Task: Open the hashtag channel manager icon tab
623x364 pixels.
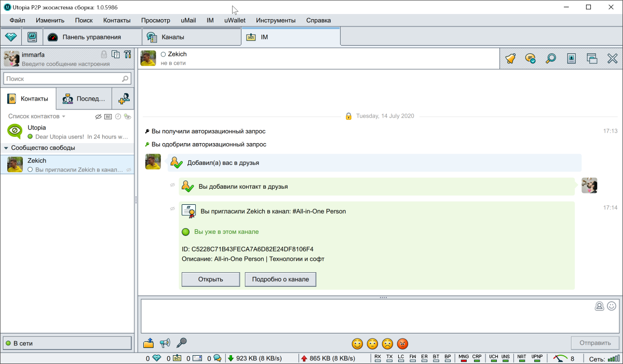Action: (32, 37)
